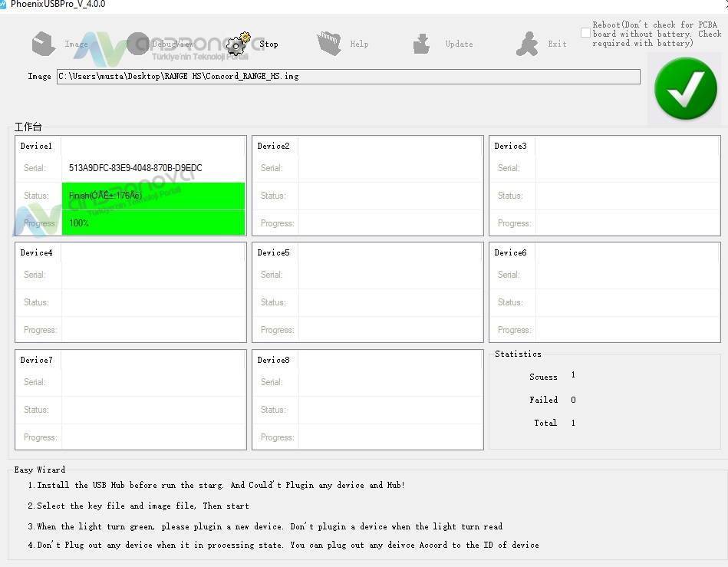
Task: Click the Easy Wizard group title
Action: tap(40, 470)
